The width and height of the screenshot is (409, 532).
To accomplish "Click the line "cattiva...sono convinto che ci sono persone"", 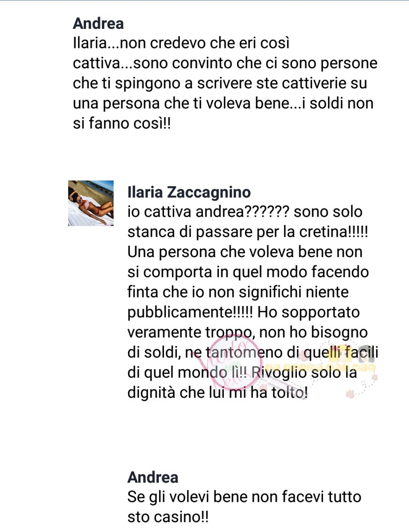I will point(225,63).
